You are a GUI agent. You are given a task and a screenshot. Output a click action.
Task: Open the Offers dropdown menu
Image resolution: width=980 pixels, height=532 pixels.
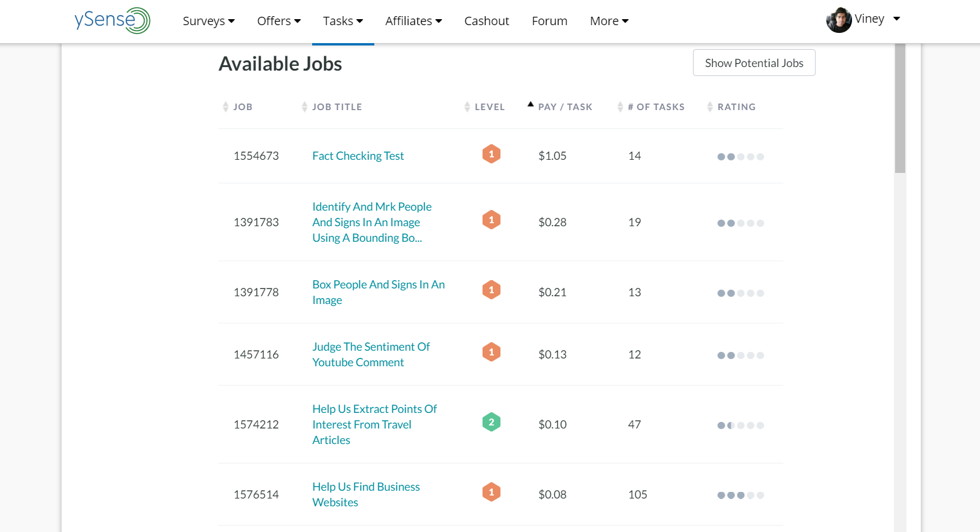pyautogui.click(x=279, y=21)
